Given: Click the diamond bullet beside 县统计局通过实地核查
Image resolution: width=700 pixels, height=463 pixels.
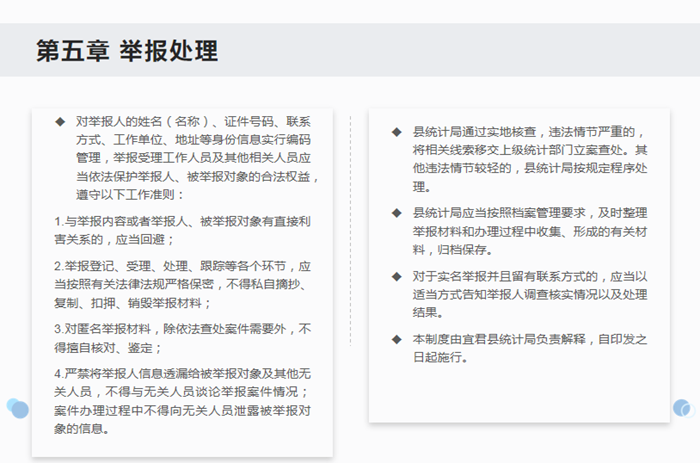Looking at the screenshot, I should 396,132.
